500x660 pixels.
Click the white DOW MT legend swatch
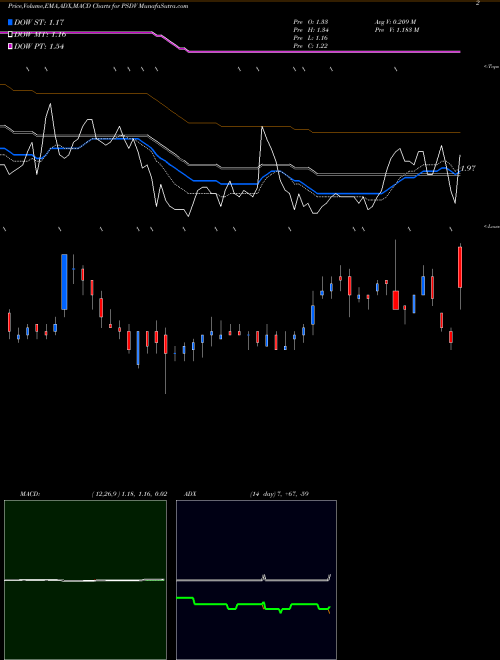(x=10, y=35)
